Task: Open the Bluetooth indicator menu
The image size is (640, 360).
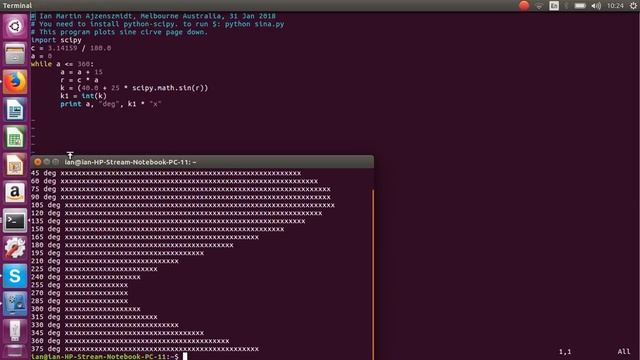Action: [x=566, y=6]
